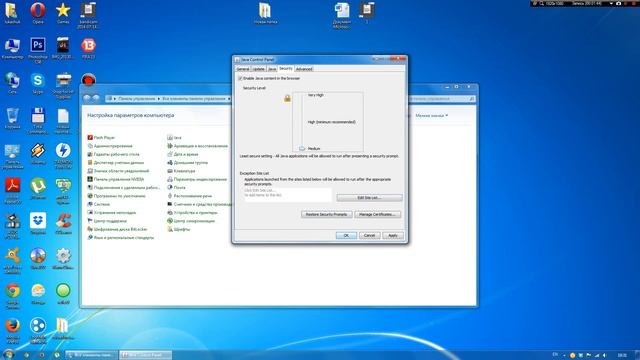The width and height of the screenshot is (640, 360).
Task: Click the Daemon Tools desktop icon
Action: click(x=63, y=151)
